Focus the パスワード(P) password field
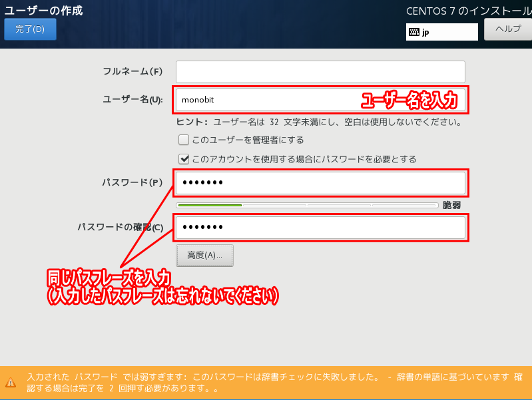 [x=320, y=183]
